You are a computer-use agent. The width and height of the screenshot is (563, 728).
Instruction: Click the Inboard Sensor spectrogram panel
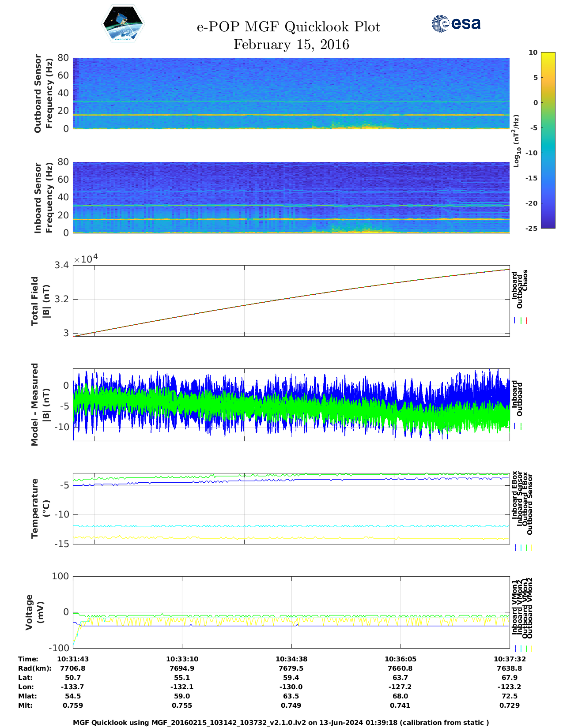coord(291,197)
